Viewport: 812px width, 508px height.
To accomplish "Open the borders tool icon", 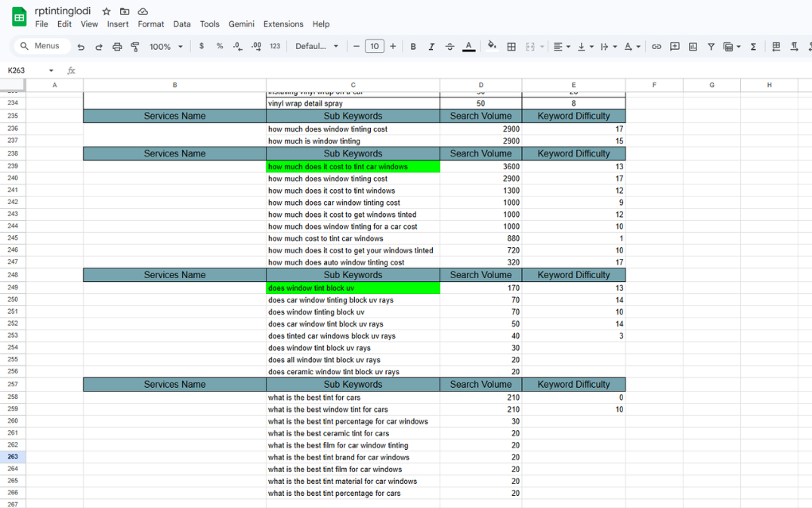I will pos(511,47).
